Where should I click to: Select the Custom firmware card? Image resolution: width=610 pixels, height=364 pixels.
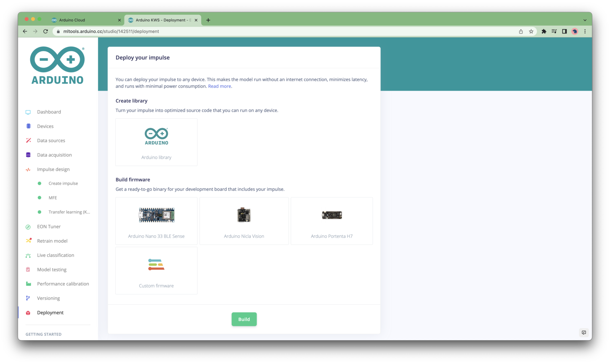click(x=156, y=270)
